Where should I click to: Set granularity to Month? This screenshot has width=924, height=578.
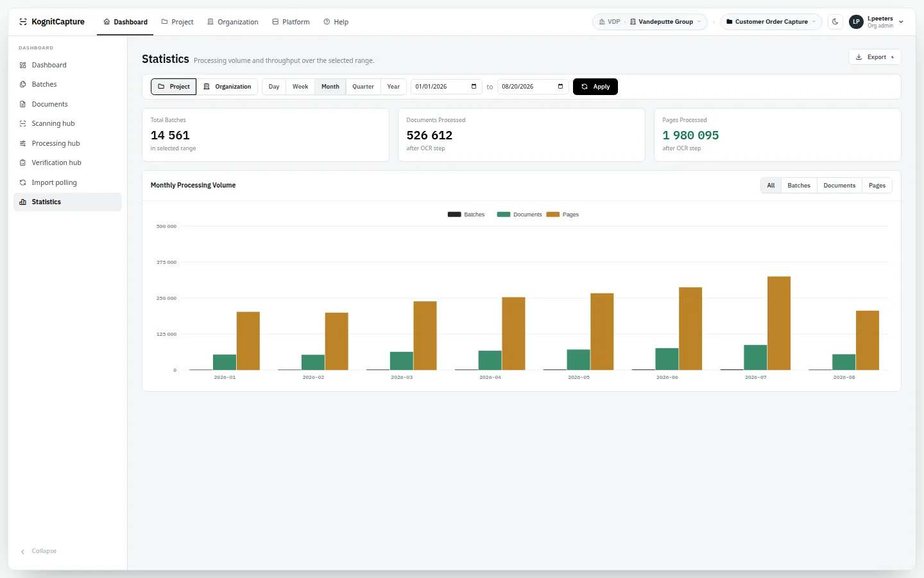point(330,87)
